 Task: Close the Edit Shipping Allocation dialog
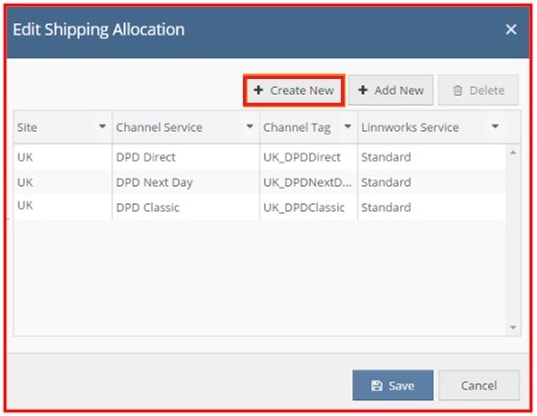(x=511, y=29)
